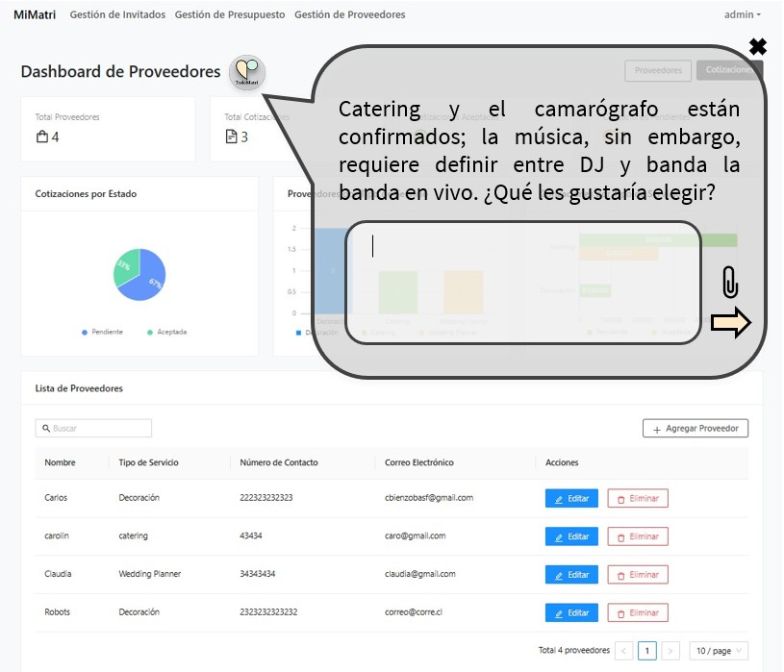The height and width of the screenshot is (672, 784).
Task: Open Gestión de Invitados menu
Action: [x=117, y=14]
